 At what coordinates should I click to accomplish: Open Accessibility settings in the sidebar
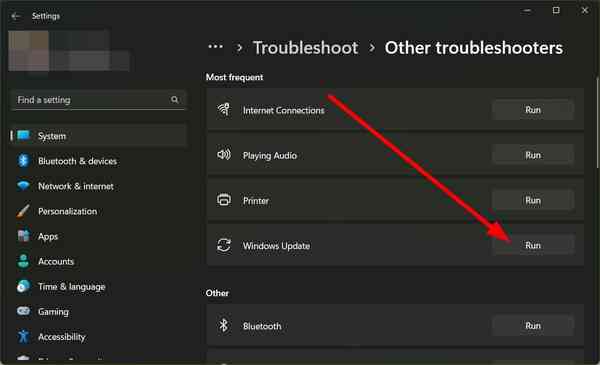click(x=99, y=337)
